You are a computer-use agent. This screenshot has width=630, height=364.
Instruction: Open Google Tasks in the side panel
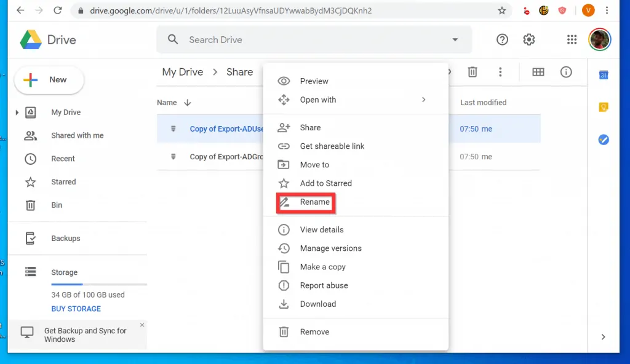coord(603,140)
